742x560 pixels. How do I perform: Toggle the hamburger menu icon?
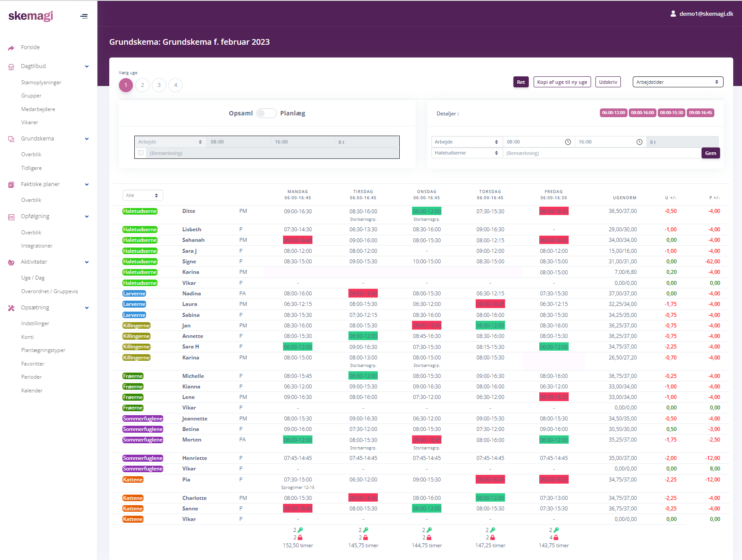click(84, 16)
